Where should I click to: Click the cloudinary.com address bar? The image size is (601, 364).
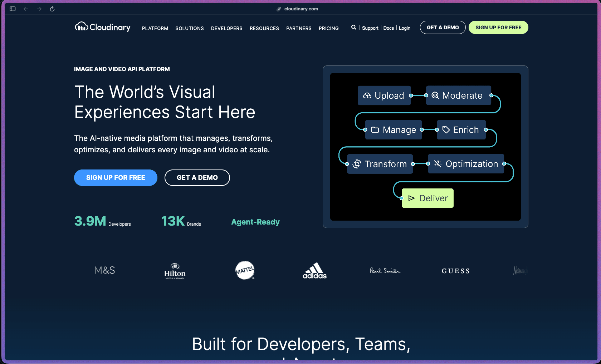(x=300, y=9)
